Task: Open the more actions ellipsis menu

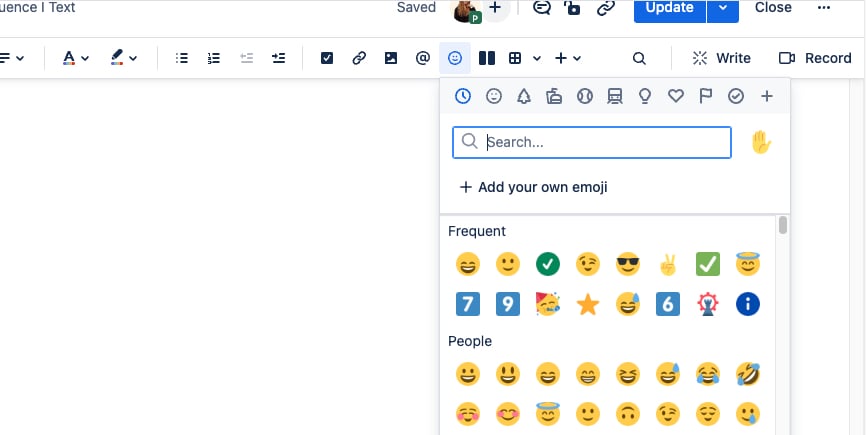Action: [823, 8]
